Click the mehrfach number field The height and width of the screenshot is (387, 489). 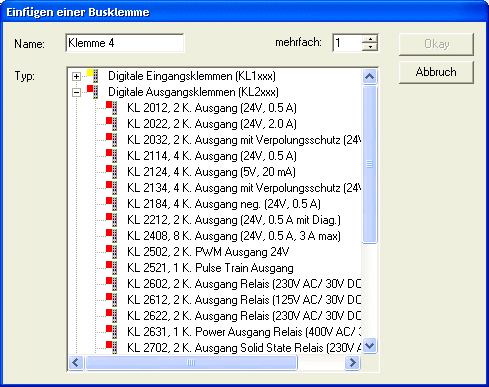tap(348, 43)
